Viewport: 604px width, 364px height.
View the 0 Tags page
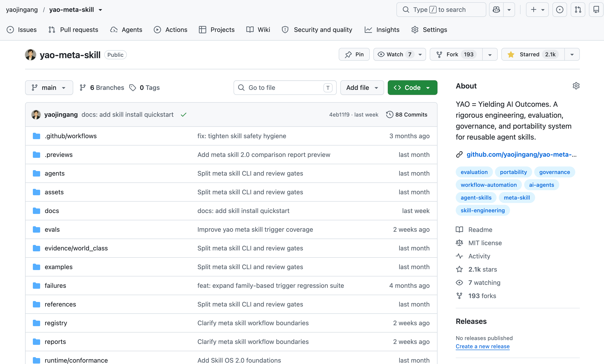pos(144,88)
